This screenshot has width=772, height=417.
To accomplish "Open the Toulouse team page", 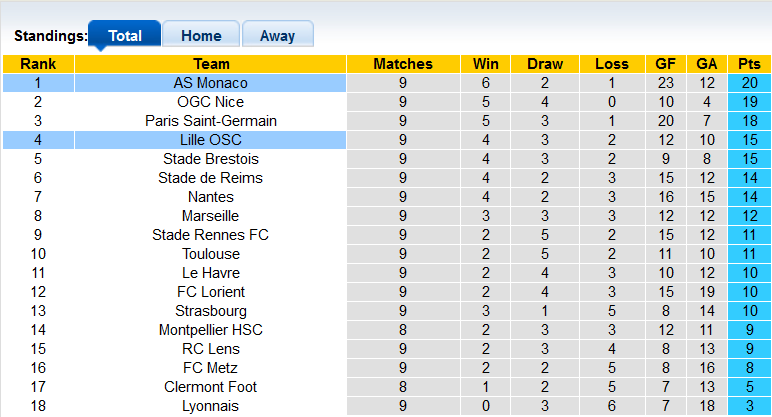I will click(x=210, y=254).
